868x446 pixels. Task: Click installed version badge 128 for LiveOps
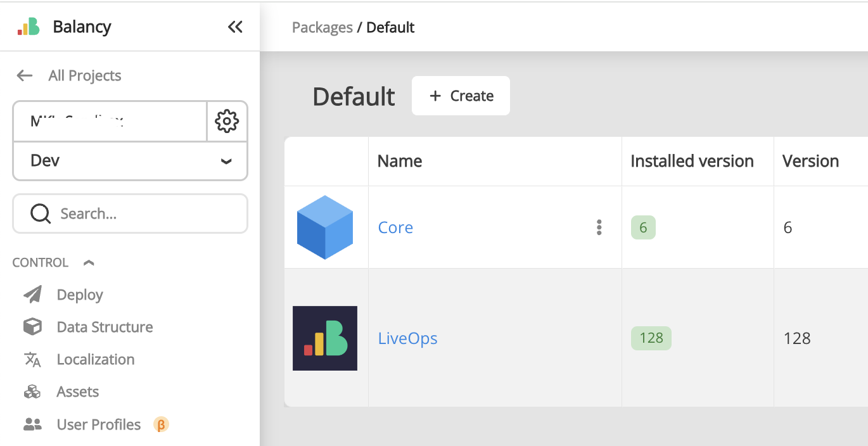coord(651,338)
